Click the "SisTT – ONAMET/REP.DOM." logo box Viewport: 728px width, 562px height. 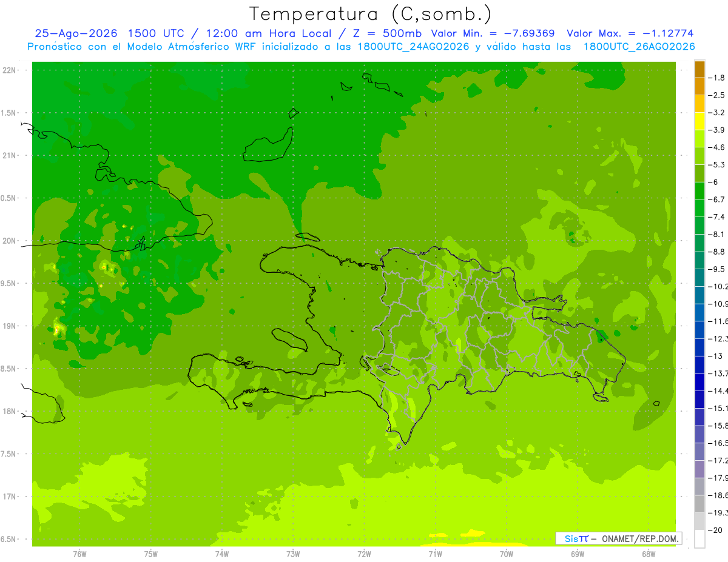[x=618, y=538]
